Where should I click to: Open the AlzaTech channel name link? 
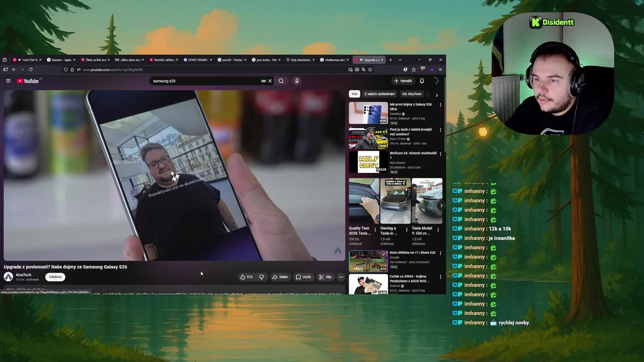23,275
